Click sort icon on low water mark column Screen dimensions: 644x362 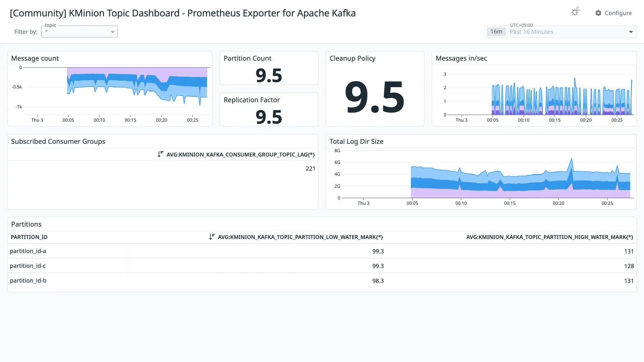click(212, 237)
